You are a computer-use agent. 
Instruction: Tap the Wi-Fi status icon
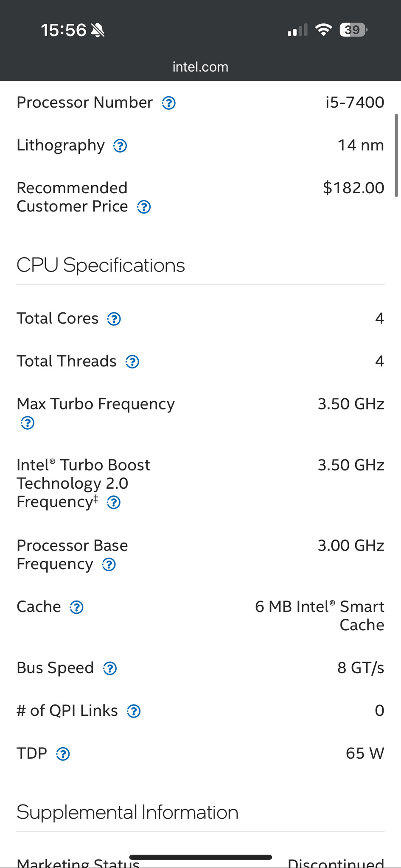pyautogui.click(x=323, y=30)
